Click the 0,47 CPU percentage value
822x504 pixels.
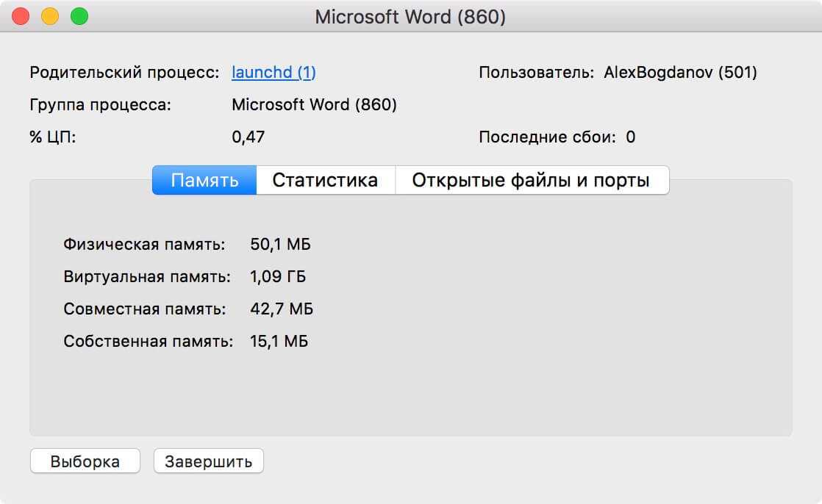(248, 137)
